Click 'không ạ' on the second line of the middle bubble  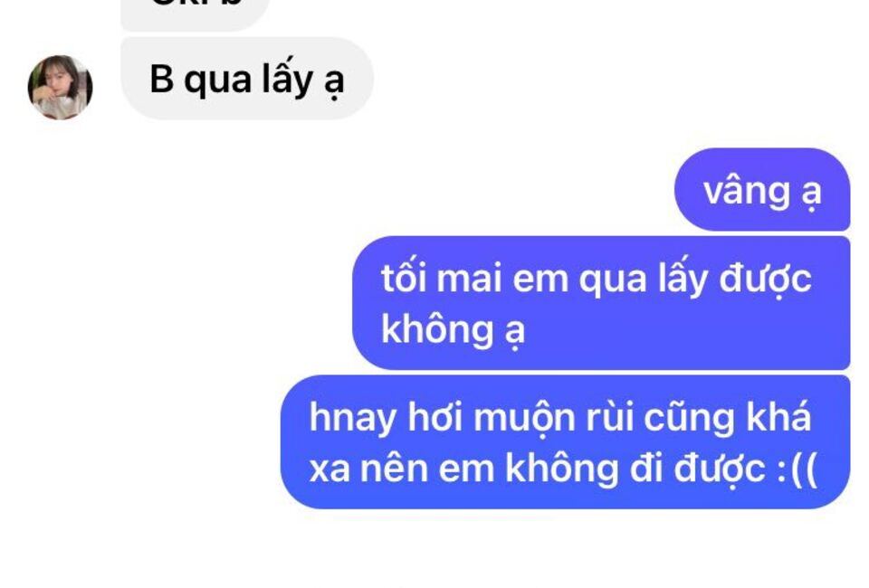(x=453, y=330)
